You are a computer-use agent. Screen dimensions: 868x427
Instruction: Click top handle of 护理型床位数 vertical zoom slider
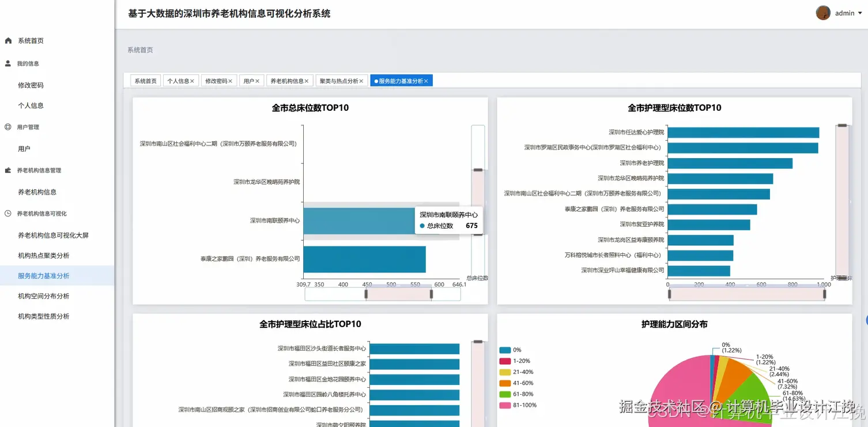point(842,125)
